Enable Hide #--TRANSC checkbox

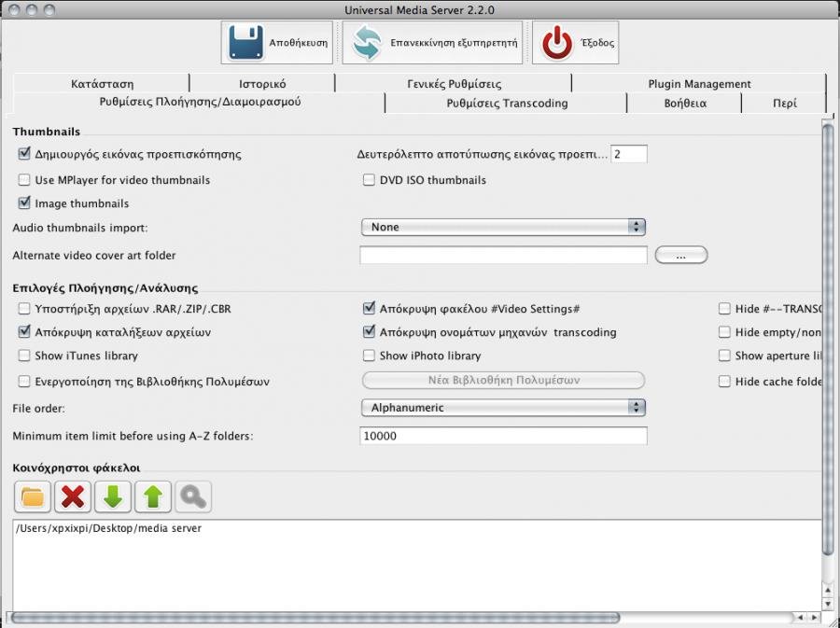[x=724, y=309]
